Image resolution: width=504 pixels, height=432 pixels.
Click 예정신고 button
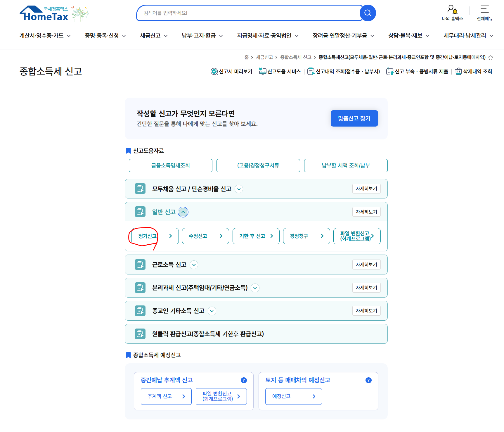click(x=294, y=396)
